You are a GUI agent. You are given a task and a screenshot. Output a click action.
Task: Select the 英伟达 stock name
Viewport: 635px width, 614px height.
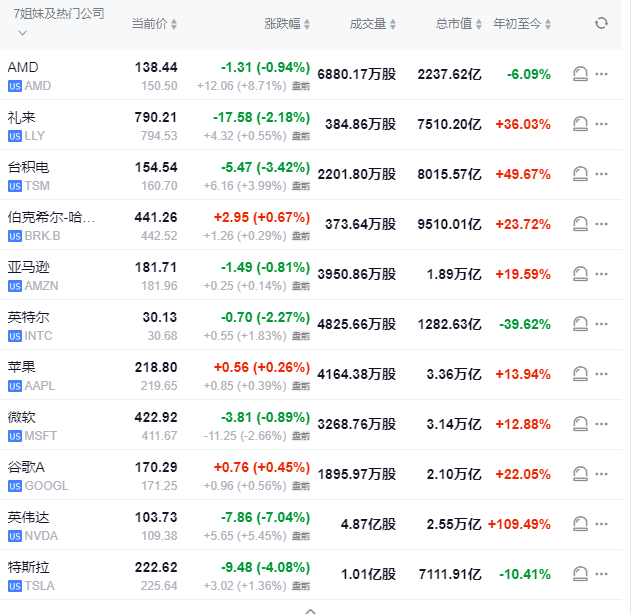28,518
